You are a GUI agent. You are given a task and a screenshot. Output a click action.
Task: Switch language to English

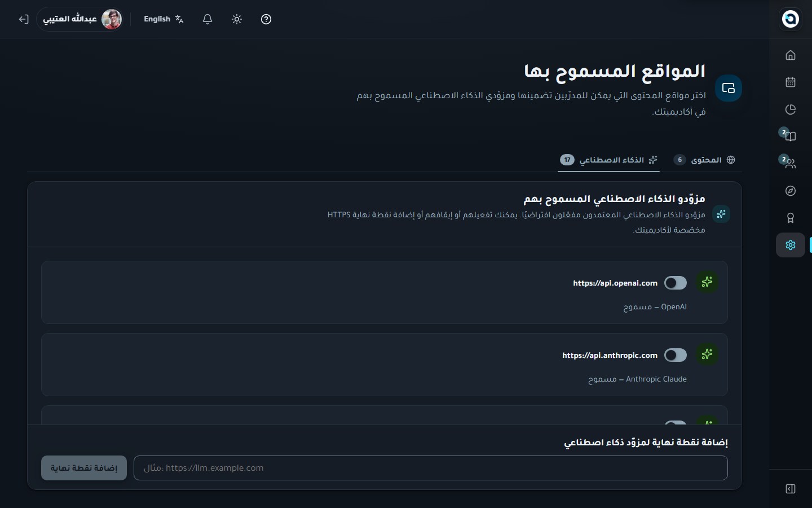[x=164, y=19]
